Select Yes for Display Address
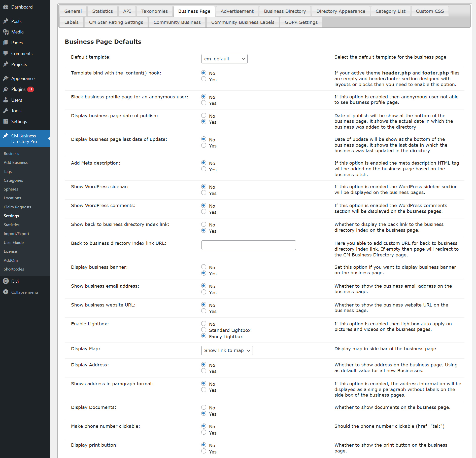476x458 pixels. pyautogui.click(x=204, y=371)
